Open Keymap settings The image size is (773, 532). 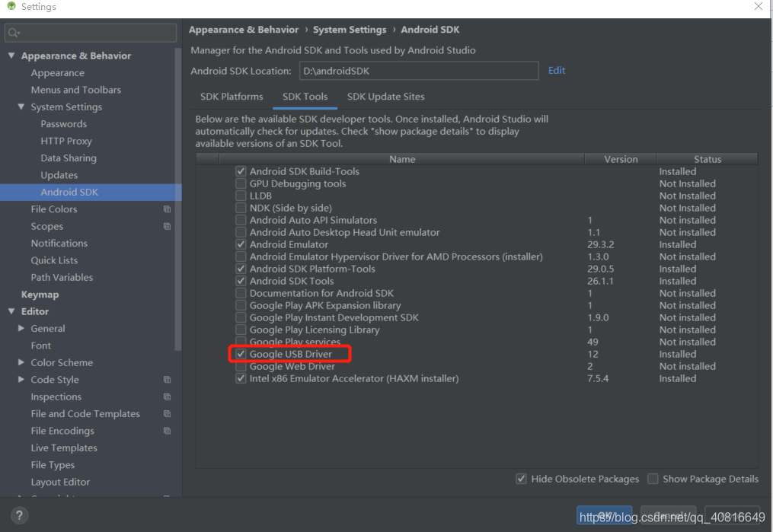click(x=40, y=295)
